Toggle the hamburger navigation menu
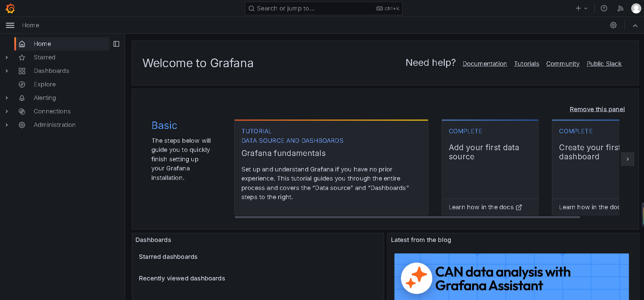The image size is (644, 300). (x=10, y=25)
